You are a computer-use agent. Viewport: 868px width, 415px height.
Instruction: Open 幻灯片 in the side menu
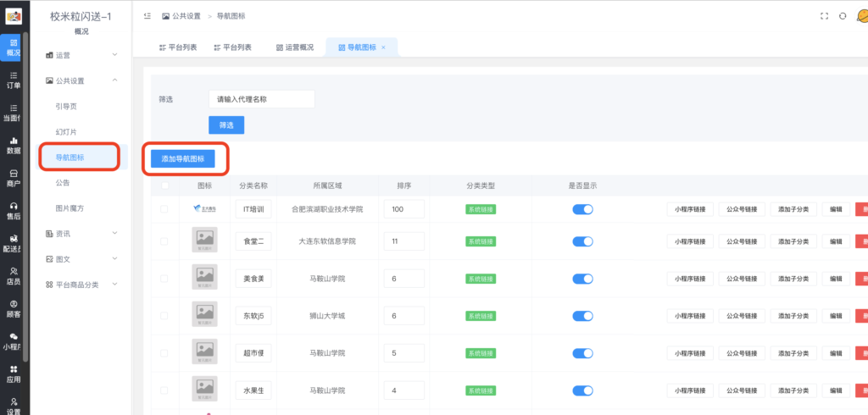point(66,131)
